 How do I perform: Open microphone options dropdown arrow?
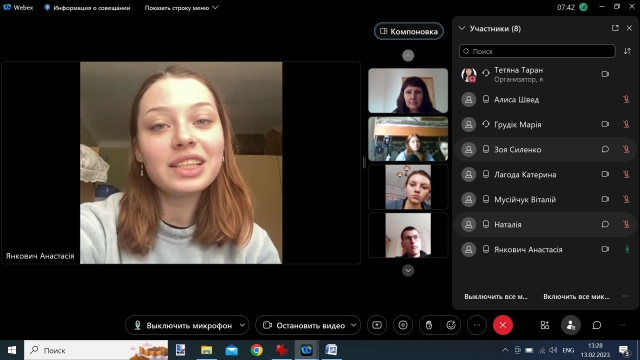(242, 325)
